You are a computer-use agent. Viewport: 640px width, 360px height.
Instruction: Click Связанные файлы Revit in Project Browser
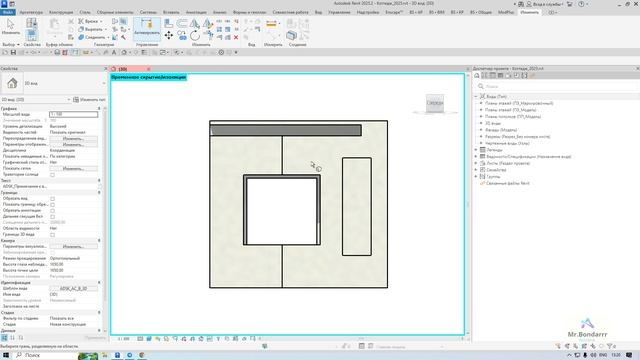pos(507,183)
